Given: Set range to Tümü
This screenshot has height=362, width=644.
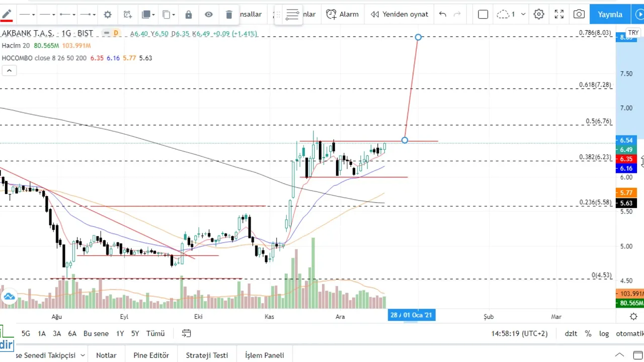Looking at the screenshot, I should 155,333.
